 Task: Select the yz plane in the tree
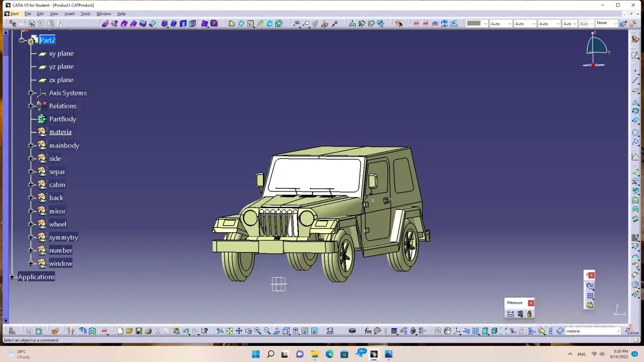tap(61, 67)
